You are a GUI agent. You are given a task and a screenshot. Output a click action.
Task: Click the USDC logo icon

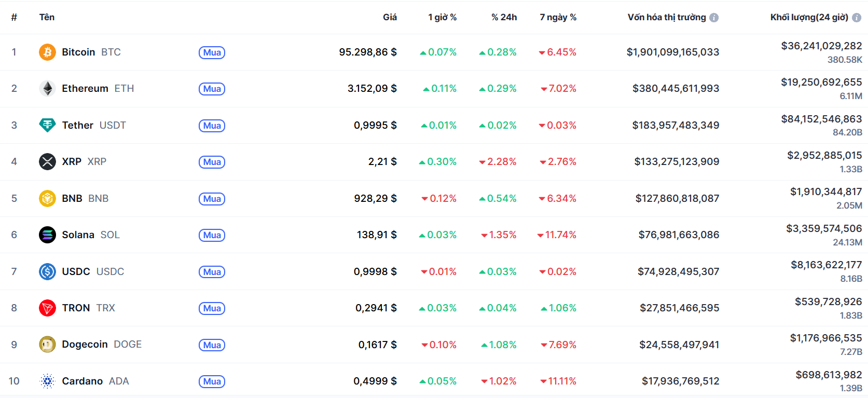[47, 271]
